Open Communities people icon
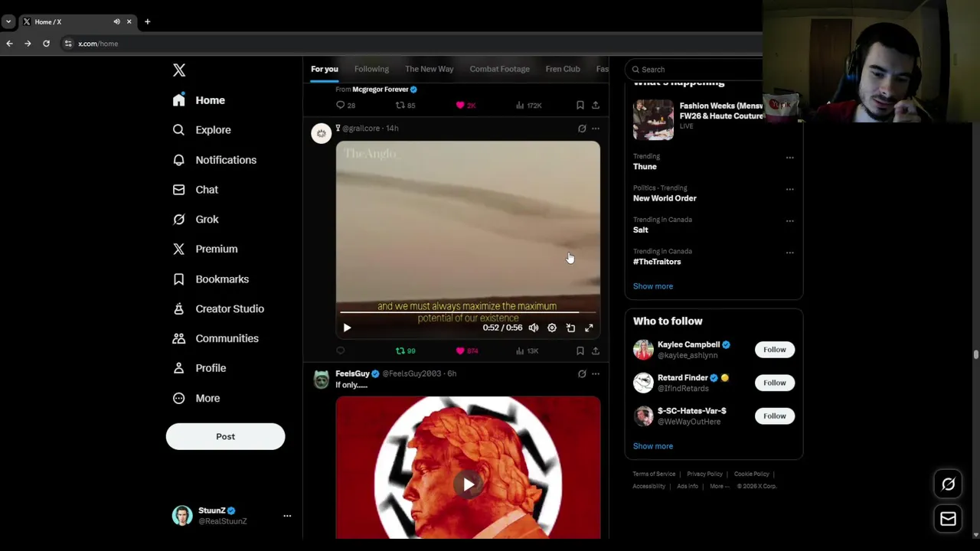Image resolution: width=980 pixels, height=551 pixels. click(178, 338)
